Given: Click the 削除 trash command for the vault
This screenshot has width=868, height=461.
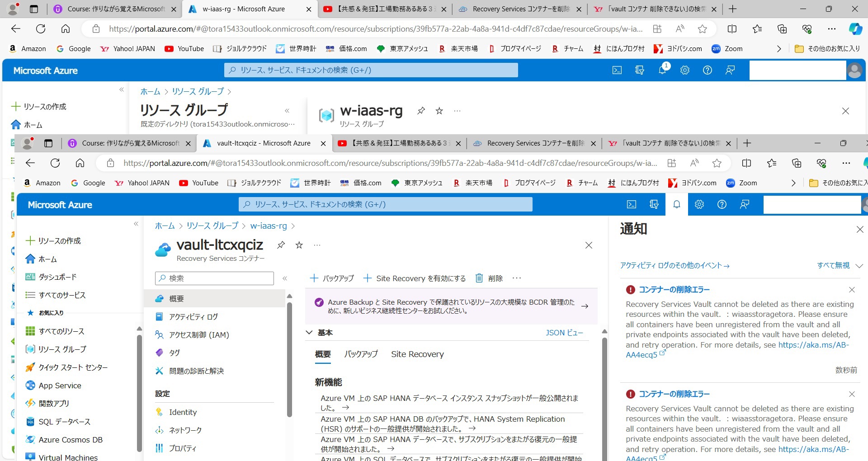Looking at the screenshot, I should pyautogui.click(x=489, y=278).
